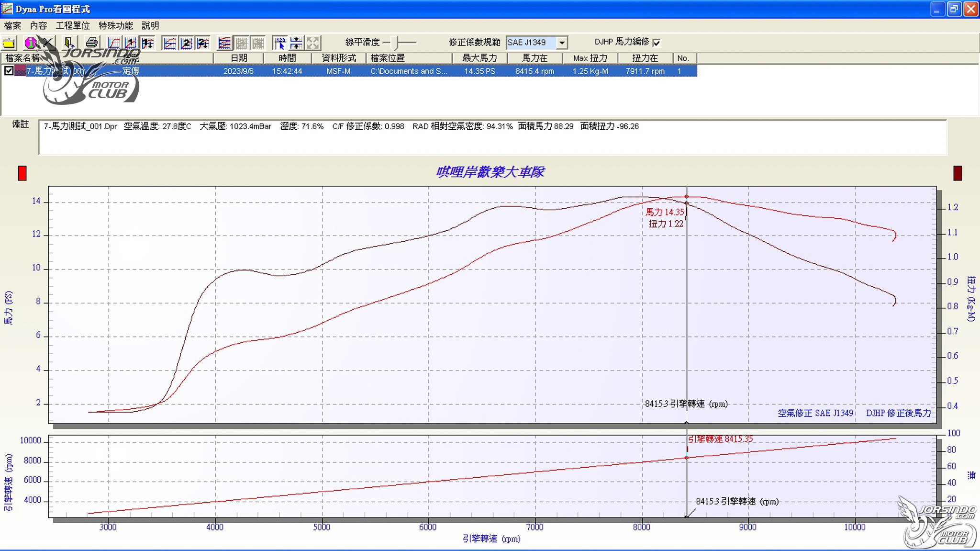This screenshot has height=551, width=980.
Task: Click the 1.25 Kg-M torque cell
Action: tap(590, 71)
